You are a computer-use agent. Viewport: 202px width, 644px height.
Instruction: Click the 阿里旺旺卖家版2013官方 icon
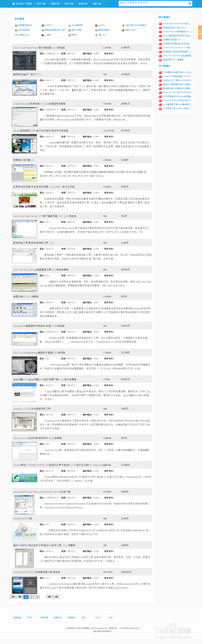click(43, 30)
